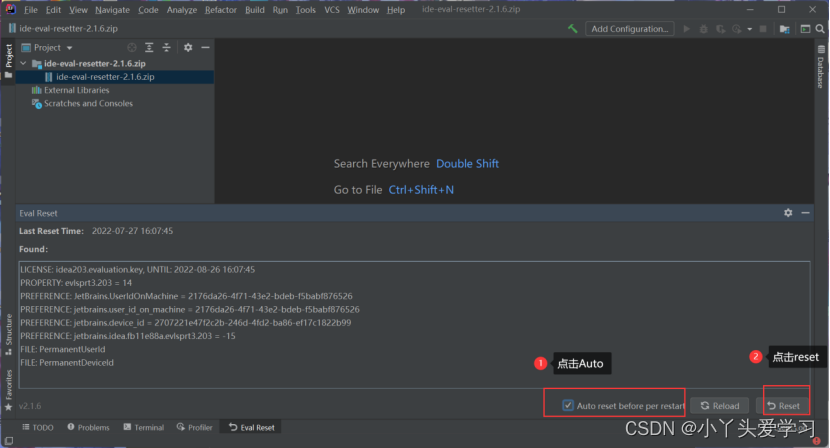This screenshot has width=830, height=448.
Task: Toggle Auto reset before per restart checkbox
Action: tap(568, 406)
